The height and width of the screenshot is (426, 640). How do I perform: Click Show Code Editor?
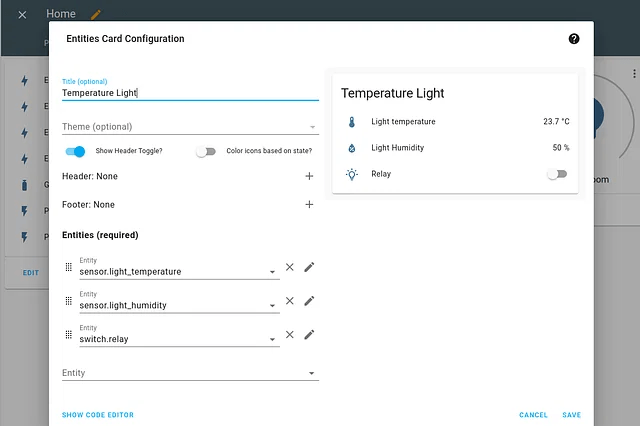coord(97,415)
